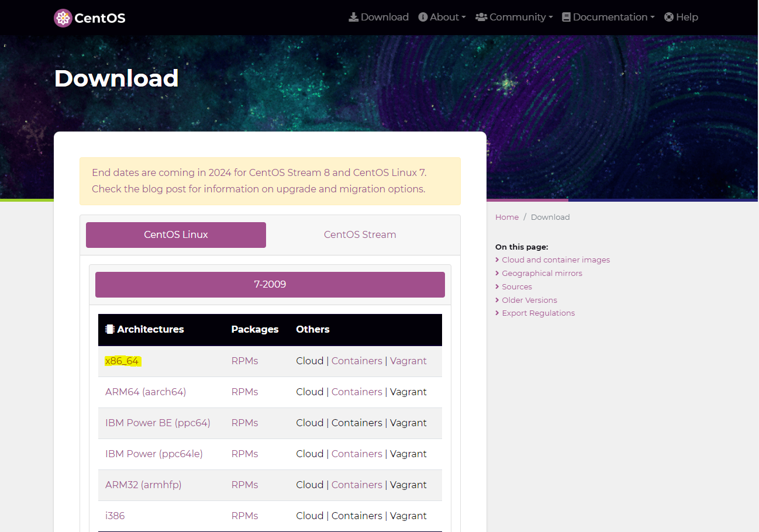Select the 7-2009 version button
This screenshot has width=759, height=532.
pyautogui.click(x=270, y=285)
